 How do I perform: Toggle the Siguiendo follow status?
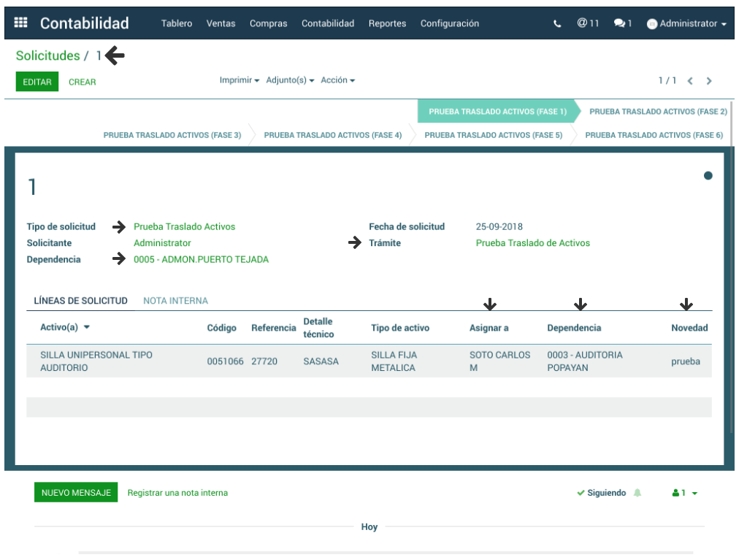tap(602, 493)
